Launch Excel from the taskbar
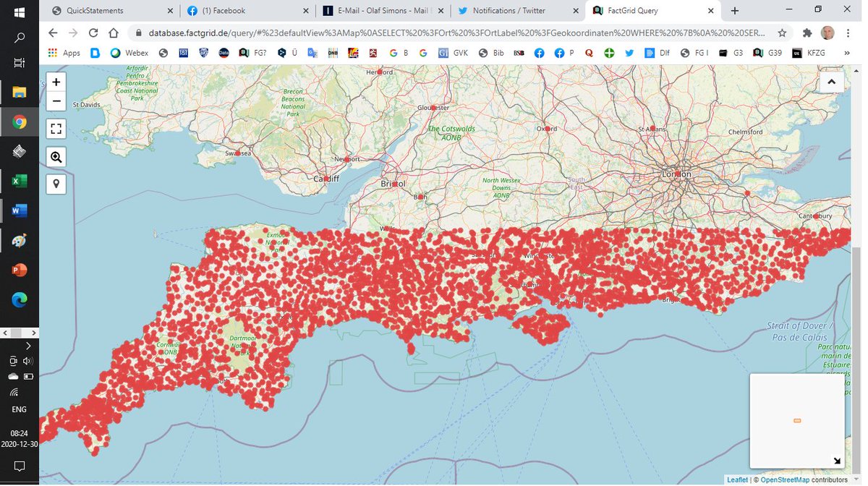The height and width of the screenshot is (486, 868). (x=19, y=181)
